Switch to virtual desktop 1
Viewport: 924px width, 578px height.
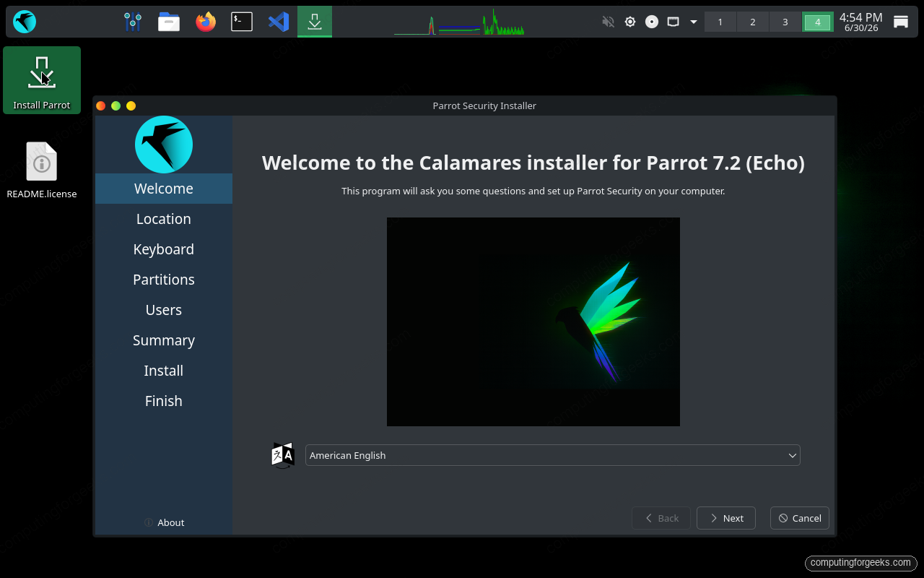coord(720,22)
